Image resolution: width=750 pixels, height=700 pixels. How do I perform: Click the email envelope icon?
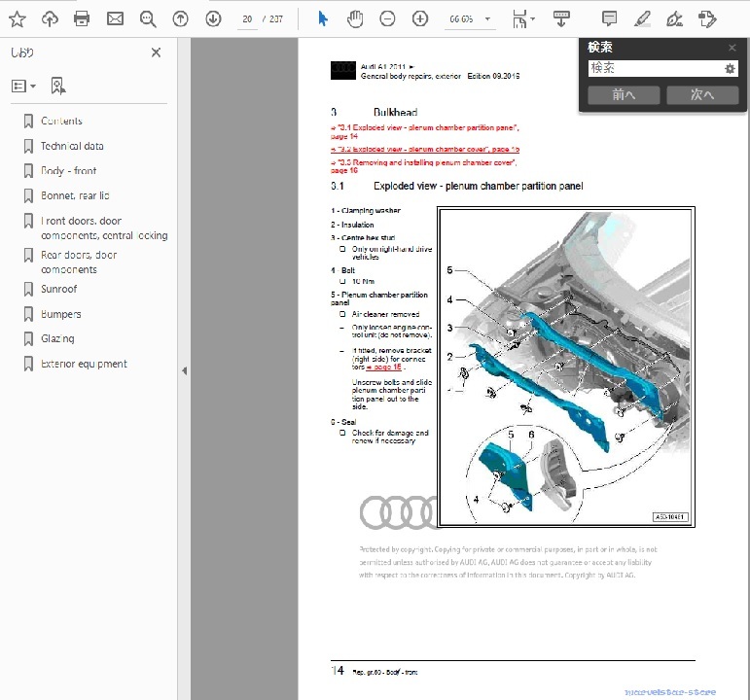coord(115,18)
